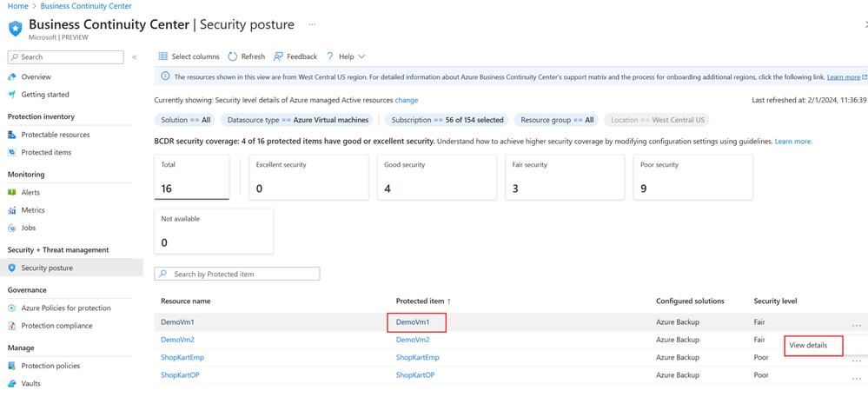Click the Azure Policies for protection icon
The image size is (868, 404).
[x=12, y=308]
